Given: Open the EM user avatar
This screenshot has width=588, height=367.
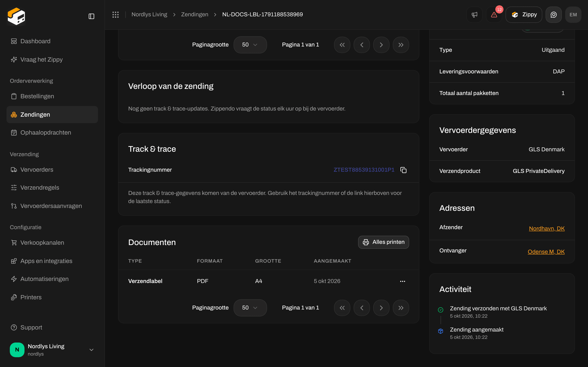Looking at the screenshot, I should 573,14.
